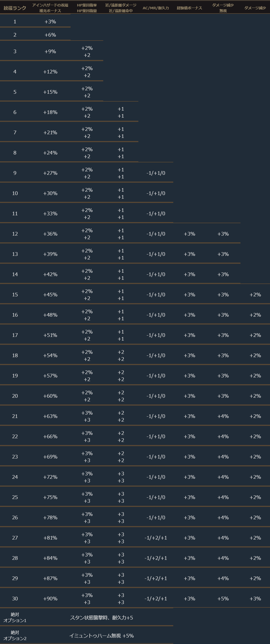Screen dimensions: 270x644
Task: Select rank number 1 cell
Action: pos(15,22)
